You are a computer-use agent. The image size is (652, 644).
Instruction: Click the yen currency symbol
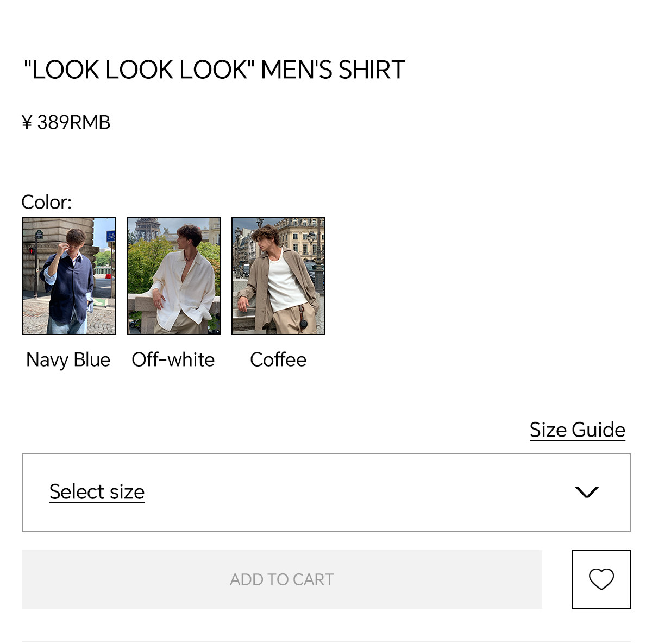(27, 123)
